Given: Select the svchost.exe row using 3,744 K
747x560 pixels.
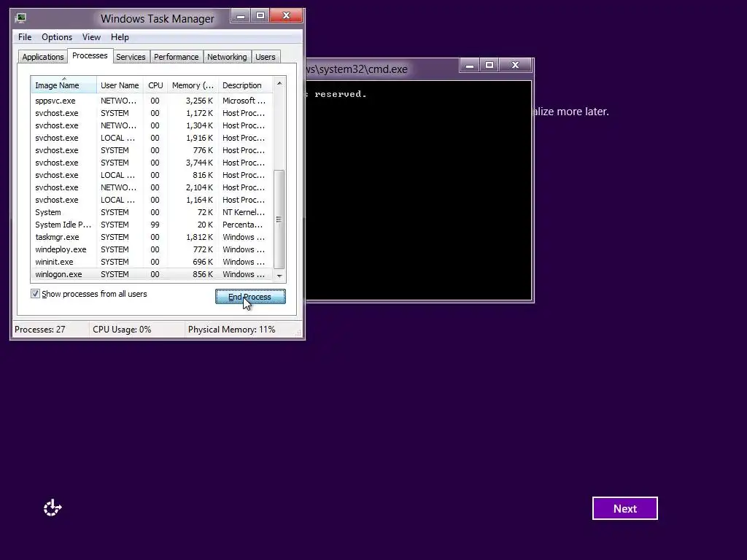Looking at the screenshot, I should (152, 163).
